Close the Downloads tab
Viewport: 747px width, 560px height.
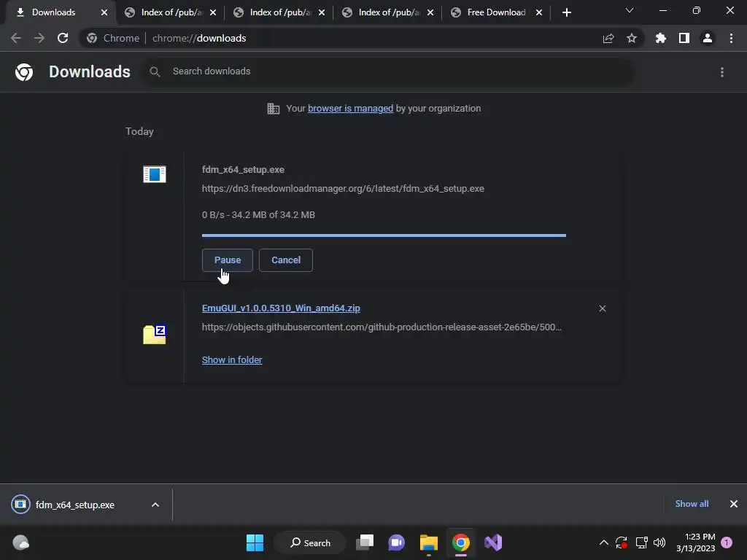coord(104,12)
